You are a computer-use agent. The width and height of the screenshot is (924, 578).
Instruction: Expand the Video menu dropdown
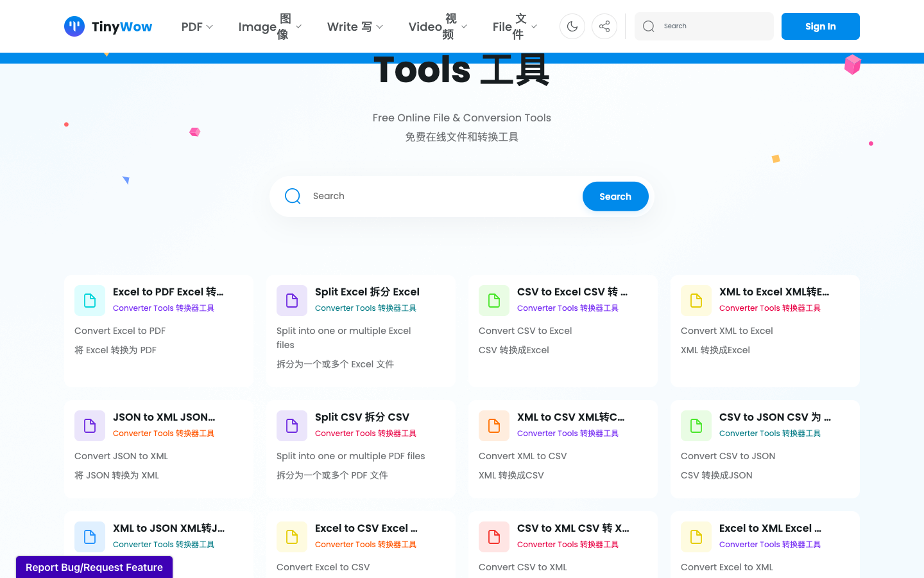[436, 26]
